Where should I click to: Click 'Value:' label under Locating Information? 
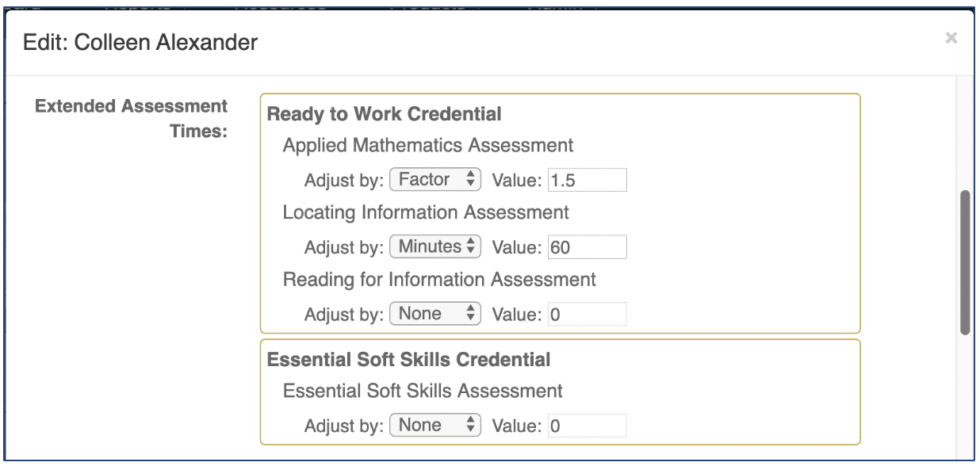[x=516, y=247]
